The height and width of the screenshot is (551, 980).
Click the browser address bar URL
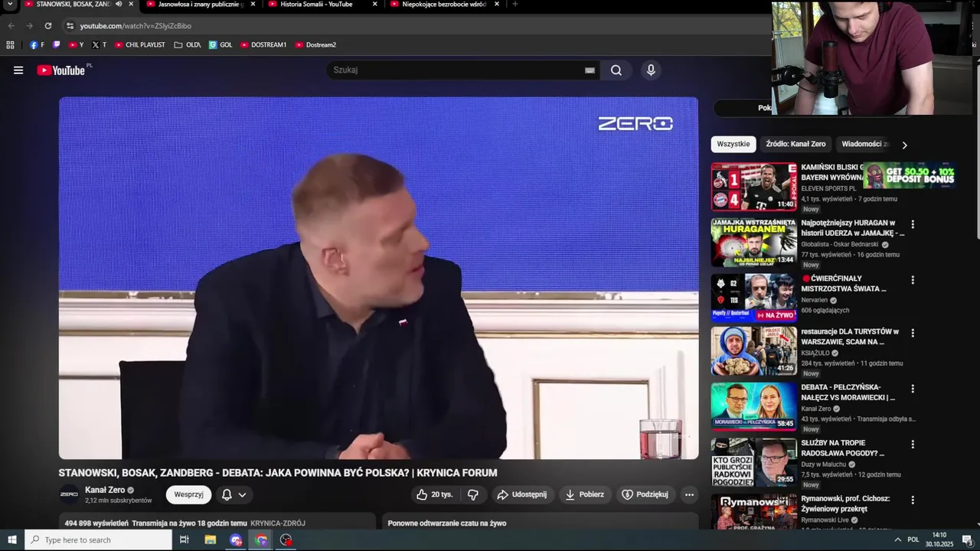(x=136, y=26)
